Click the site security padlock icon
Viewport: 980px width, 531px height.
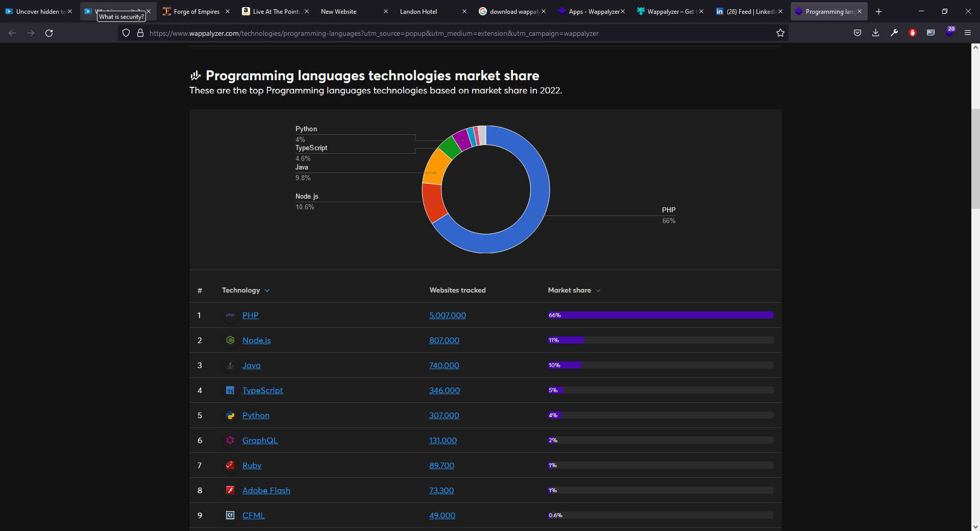pyautogui.click(x=140, y=33)
